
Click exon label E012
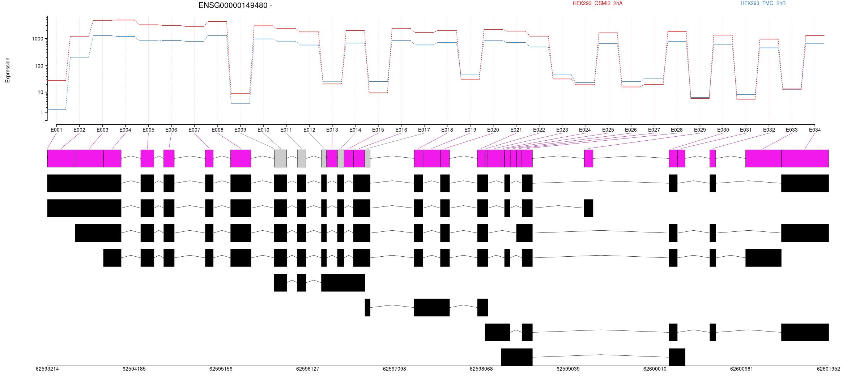pyautogui.click(x=309, y=130)
